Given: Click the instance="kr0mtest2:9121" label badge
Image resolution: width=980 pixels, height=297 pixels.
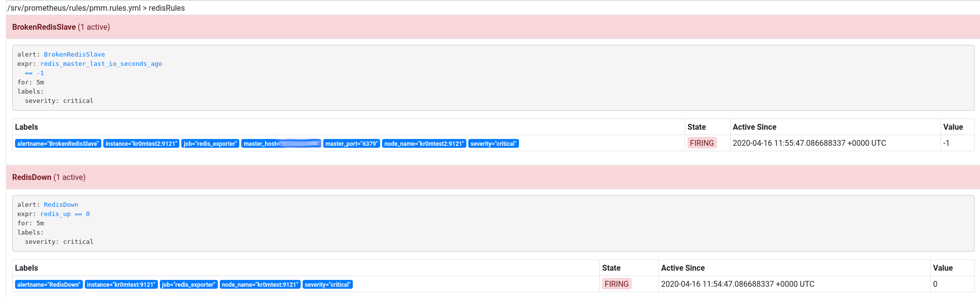Looking at the screenshot, I should point(141,144).
